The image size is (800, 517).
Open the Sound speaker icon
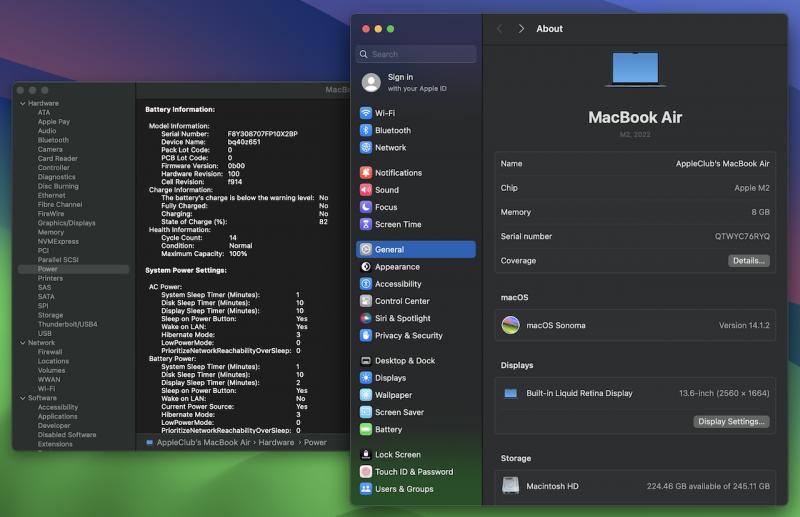coord(366,190)
